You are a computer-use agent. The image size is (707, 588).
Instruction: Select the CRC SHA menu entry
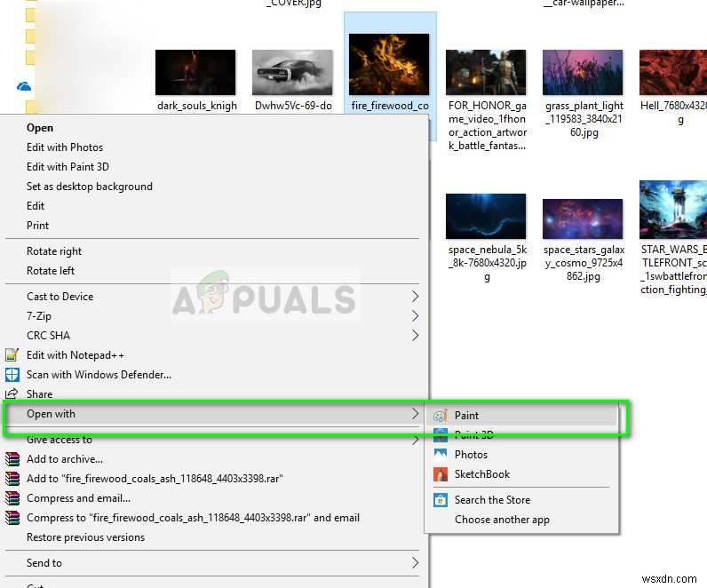point(48,336)
